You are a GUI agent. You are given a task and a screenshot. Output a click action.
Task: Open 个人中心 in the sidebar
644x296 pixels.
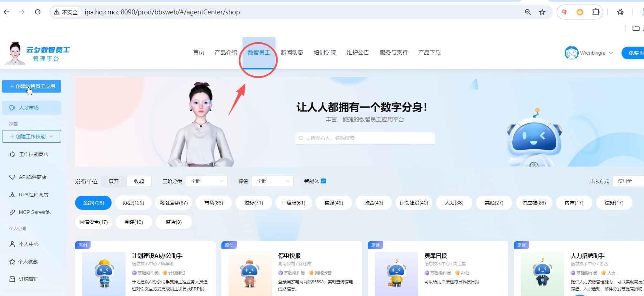(32, 244)
